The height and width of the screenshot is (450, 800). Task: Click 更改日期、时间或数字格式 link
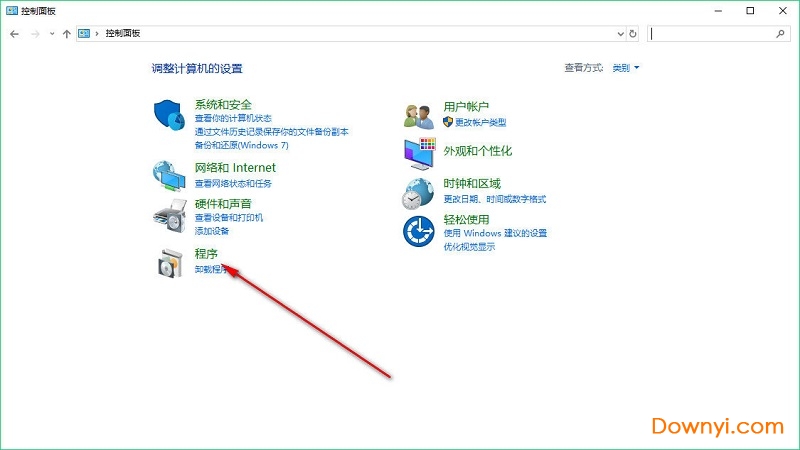click(494, 199)
